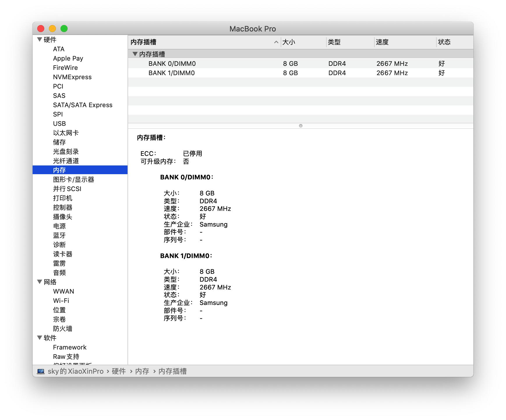Screen dimensions: 506x420
Task: Click the pane divider handle between table and details
Action: (x=300, y=126)
